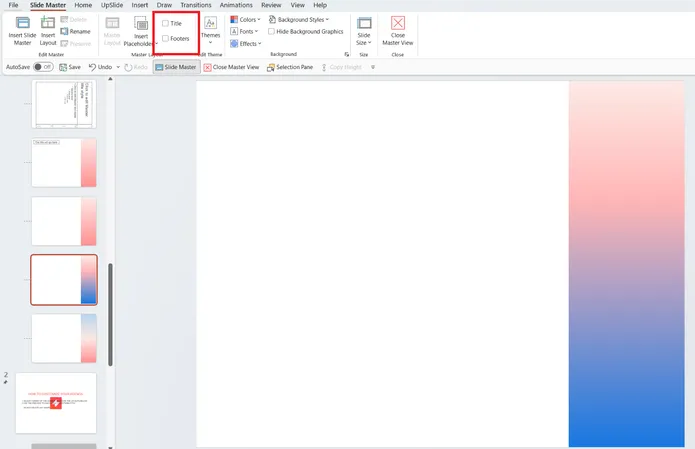Switch to Draw tab

(x=164, y=5)
